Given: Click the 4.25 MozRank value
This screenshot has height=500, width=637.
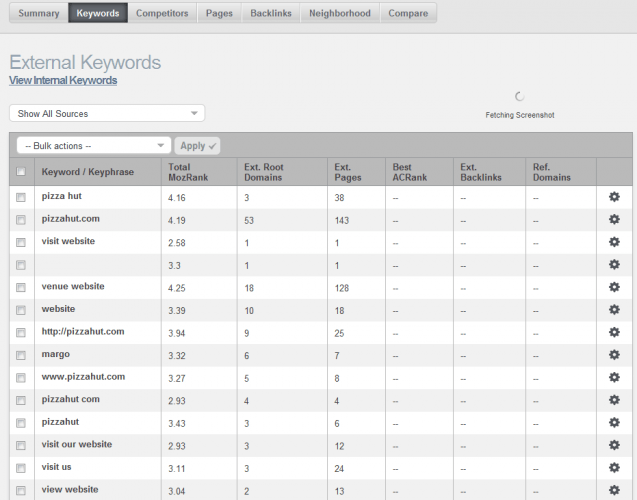Looking at the screenshot, I should coord(177,288).
